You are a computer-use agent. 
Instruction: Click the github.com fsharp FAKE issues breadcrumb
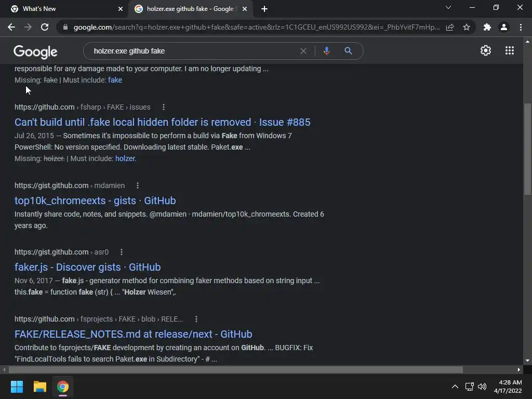(x=83, y=107)
